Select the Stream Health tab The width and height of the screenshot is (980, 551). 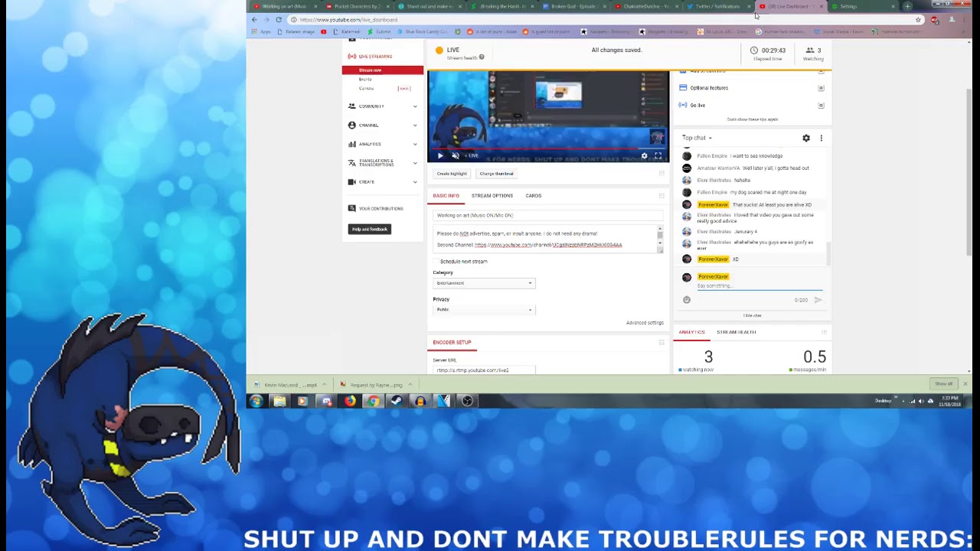[737, 332]
